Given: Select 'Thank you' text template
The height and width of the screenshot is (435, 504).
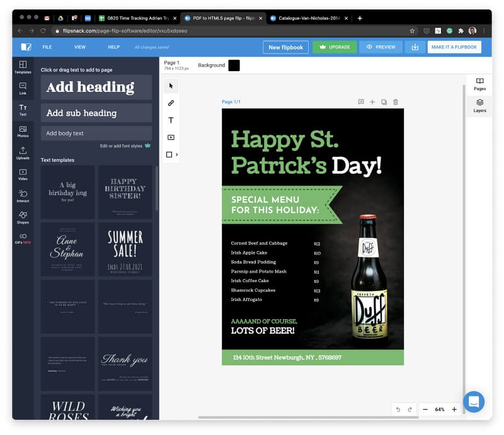Looking at the screenshot, I should [125, 364].
